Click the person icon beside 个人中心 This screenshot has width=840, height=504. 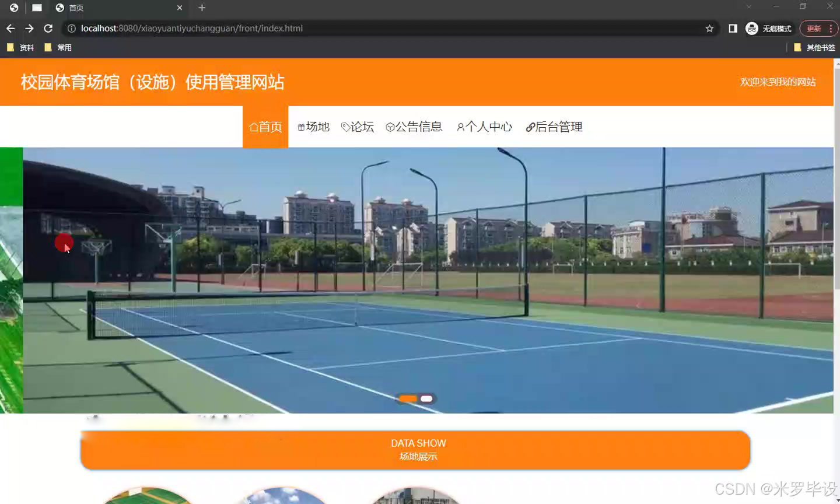[x=460, y=127]
